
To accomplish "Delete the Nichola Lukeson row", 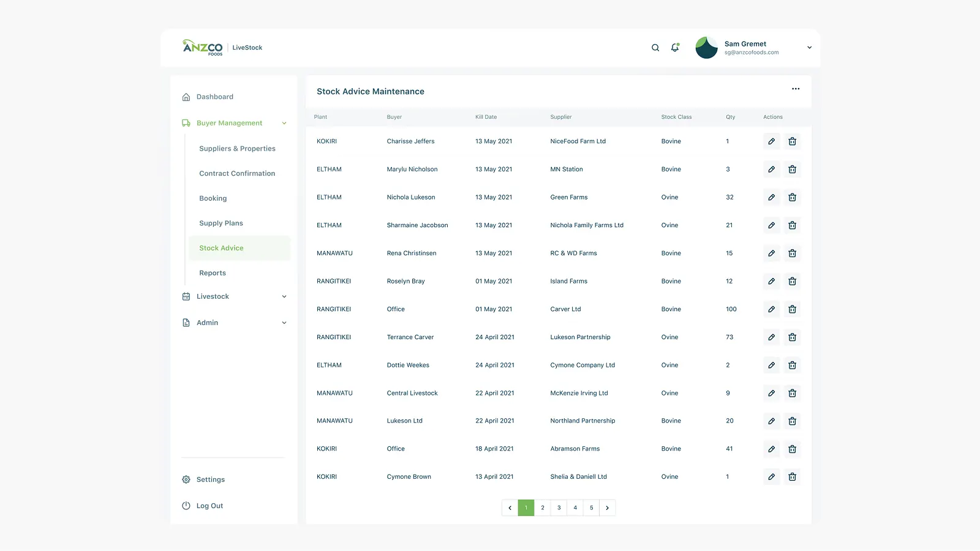I will (x=792, y=197).
